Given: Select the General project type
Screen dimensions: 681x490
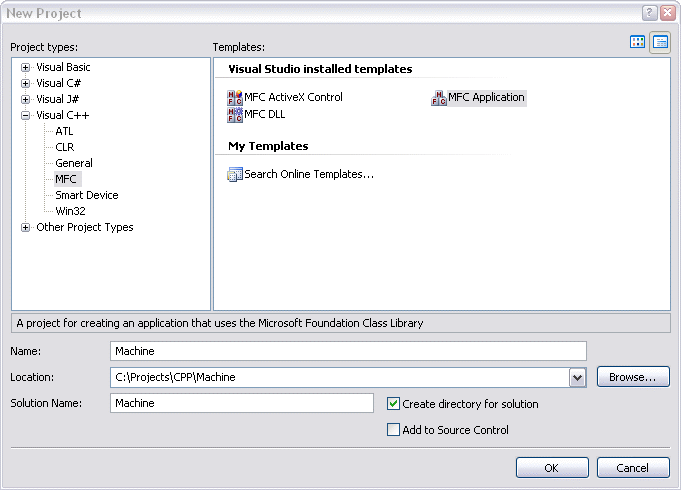Looking at the screenshot, I should 74,163.
